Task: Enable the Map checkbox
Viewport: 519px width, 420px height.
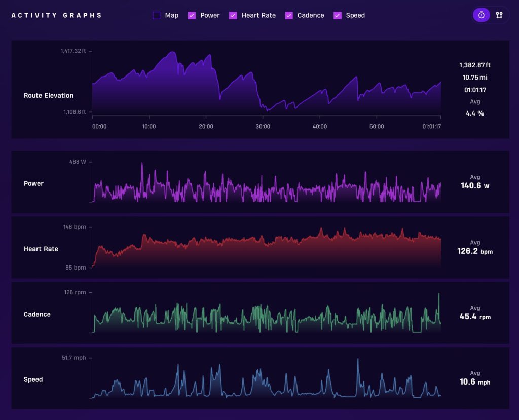Action: tap(157, 16)
